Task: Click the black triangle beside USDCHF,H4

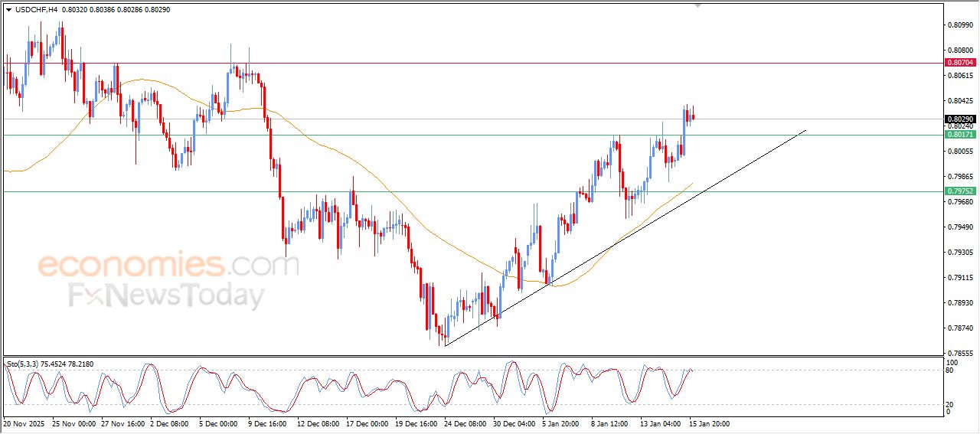Action: click(x=8, y=9)
